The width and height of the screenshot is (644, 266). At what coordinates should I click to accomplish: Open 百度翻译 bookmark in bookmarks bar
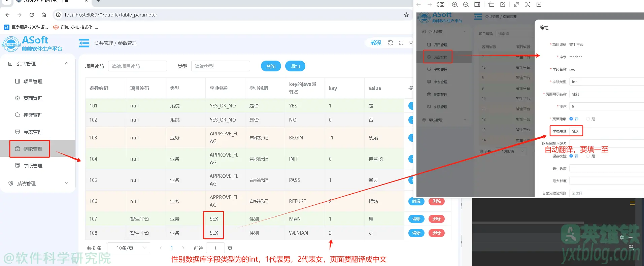(26, 27)
